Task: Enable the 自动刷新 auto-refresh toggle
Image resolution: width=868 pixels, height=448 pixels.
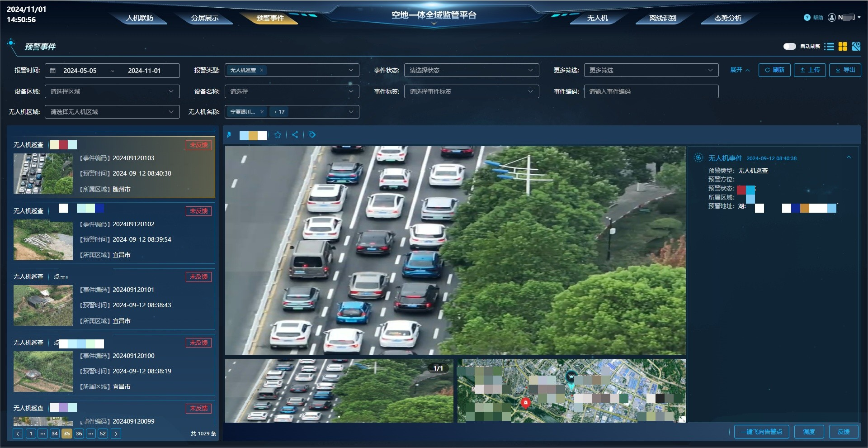Action: click(789, 46)
